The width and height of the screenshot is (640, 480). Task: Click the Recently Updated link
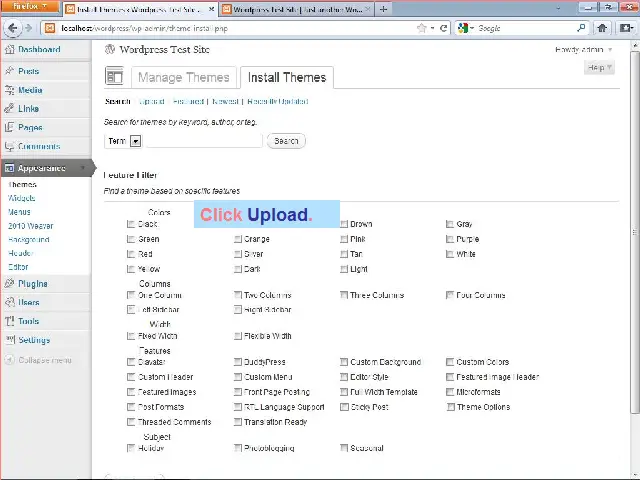coord(278,101)
